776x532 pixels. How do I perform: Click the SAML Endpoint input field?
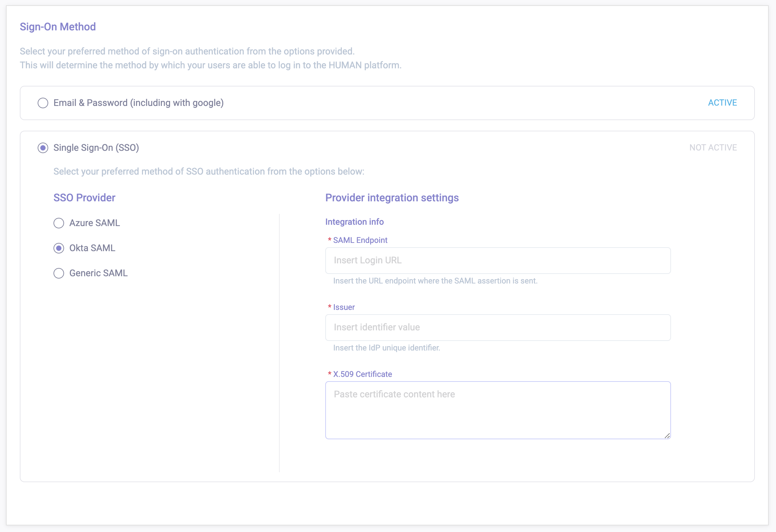point(498,260)
